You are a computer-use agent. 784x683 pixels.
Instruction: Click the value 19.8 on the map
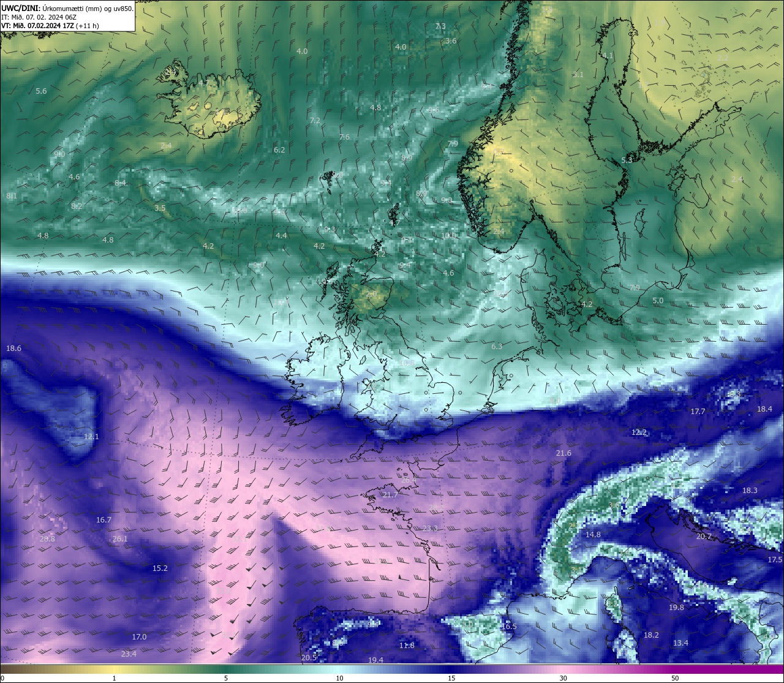[x=676, y=608]
